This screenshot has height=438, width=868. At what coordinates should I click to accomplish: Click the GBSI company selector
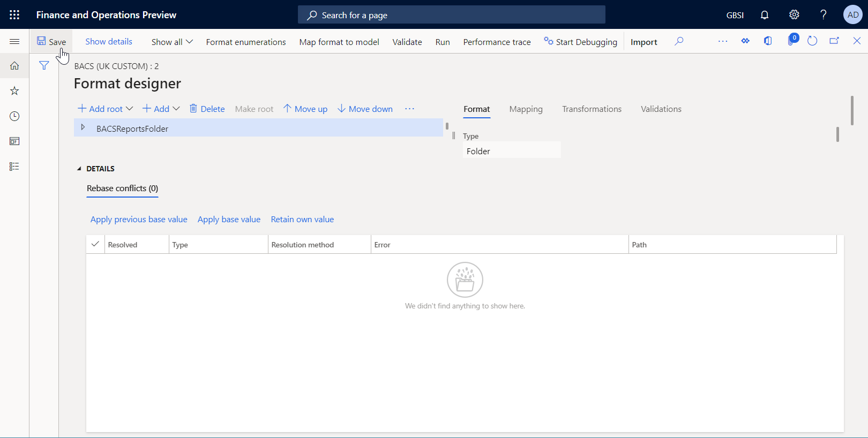(735, 15)
